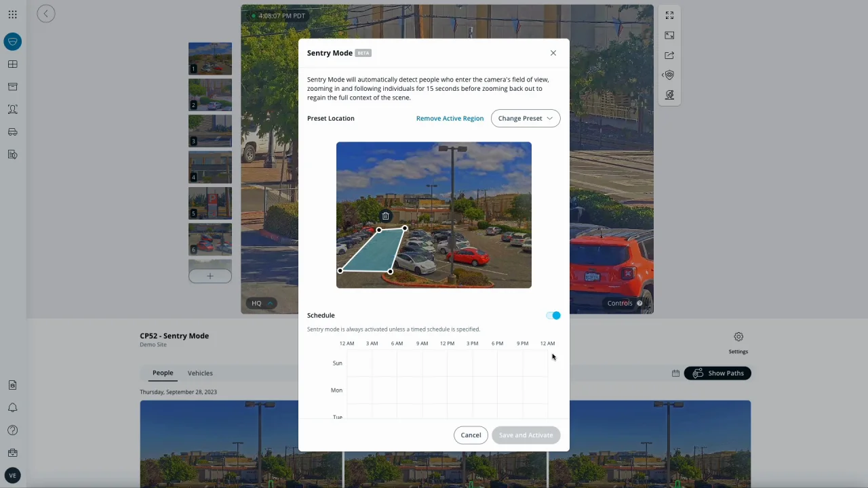Click the CP52 - Sentry Mode title
Viewport: 868px width, 488px height.
click(x=174, y=336)
